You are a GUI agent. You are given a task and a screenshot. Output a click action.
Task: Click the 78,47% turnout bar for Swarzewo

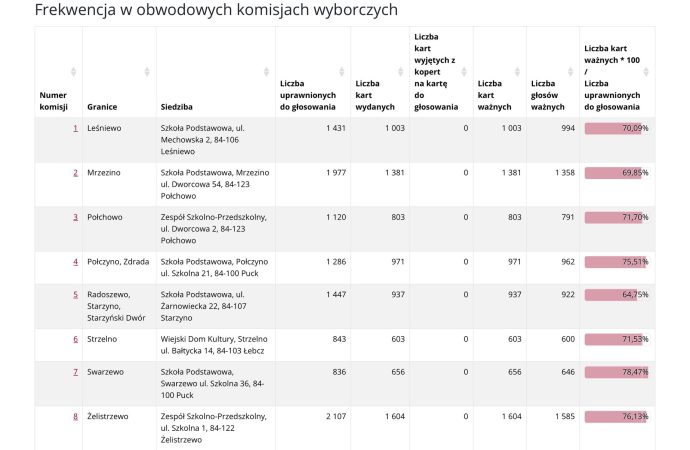(616, 372)
